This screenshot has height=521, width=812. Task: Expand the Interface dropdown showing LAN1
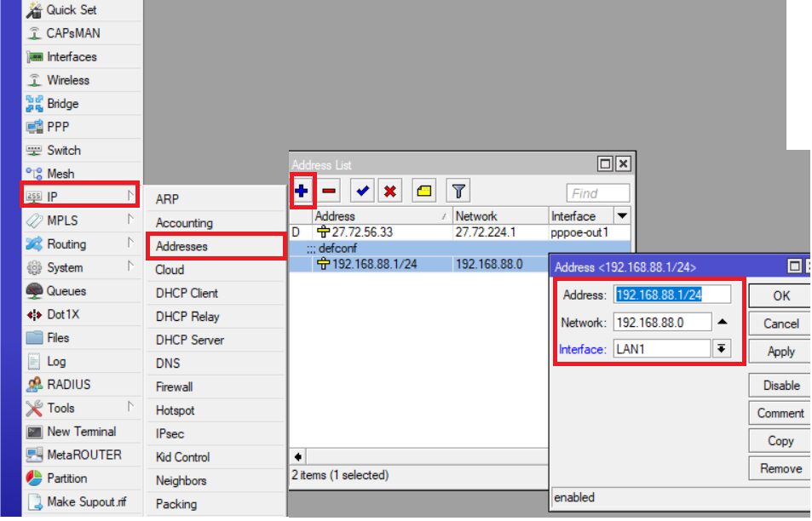pyautogui.click(x=722, y=349)
